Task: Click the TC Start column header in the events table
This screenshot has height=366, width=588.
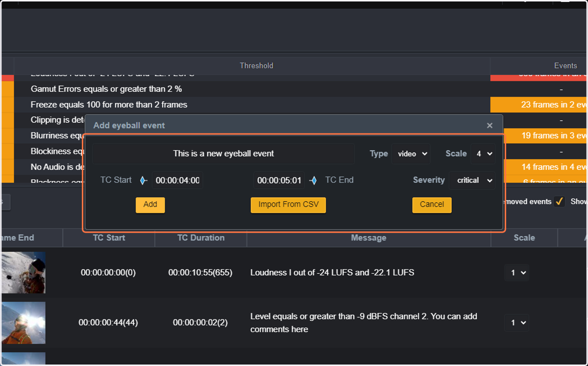Action: 109,238
